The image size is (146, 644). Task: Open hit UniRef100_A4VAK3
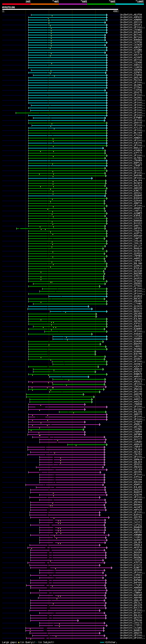tap(131, 364)
